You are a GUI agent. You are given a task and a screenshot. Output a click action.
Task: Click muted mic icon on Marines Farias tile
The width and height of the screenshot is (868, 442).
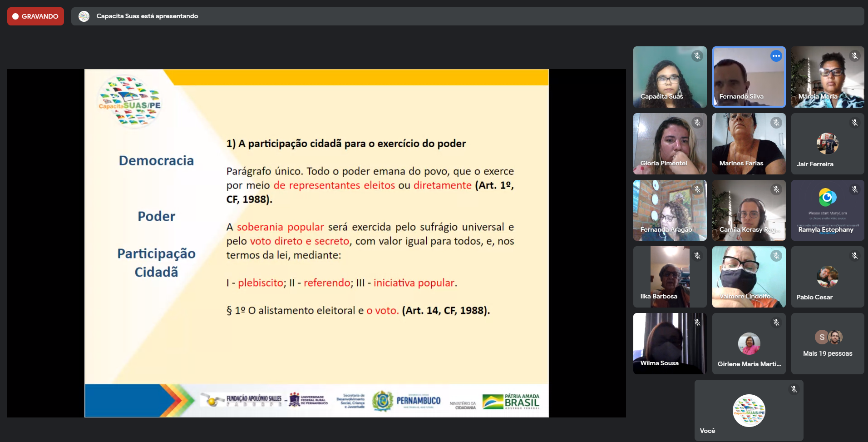[776, 123]
